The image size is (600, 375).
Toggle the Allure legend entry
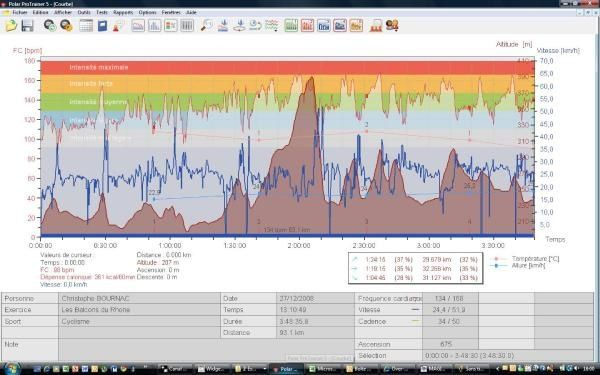coord(518,265)
